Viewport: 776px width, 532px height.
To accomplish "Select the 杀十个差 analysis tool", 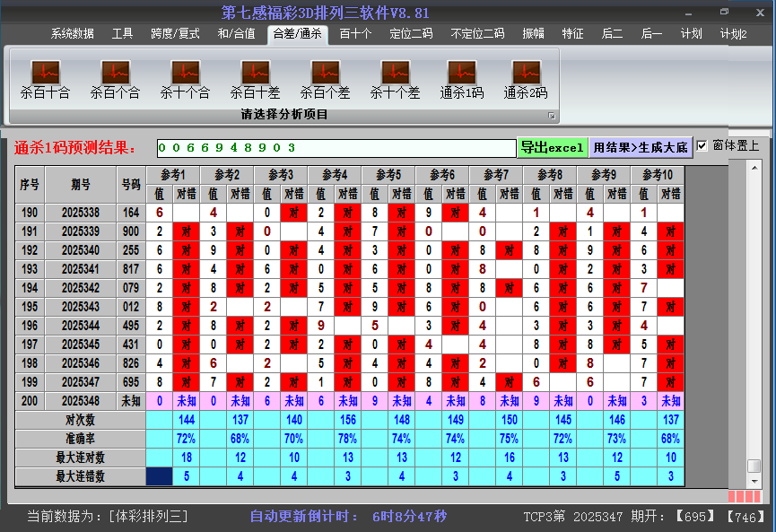I will [394, 76].
